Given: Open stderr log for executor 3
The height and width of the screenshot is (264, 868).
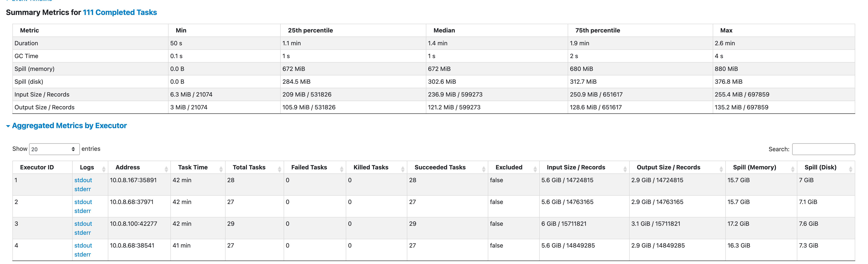Looking at the screenshot, I should click(x=83, y=233).
